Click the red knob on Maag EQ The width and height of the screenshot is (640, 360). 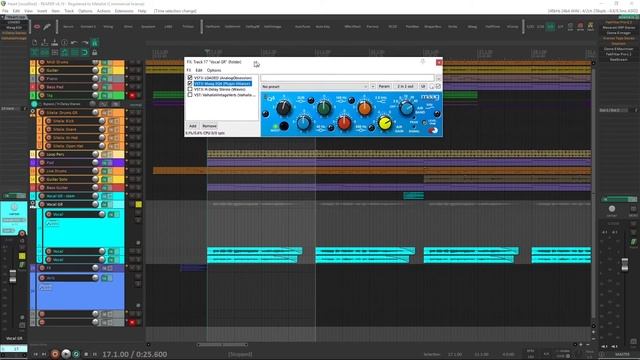tap(344, 123)
